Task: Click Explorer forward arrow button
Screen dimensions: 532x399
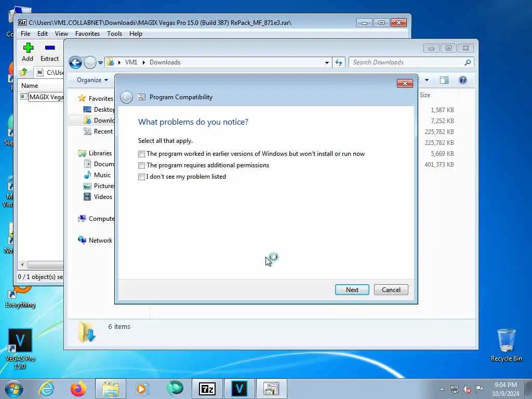Action: (90, 63)
